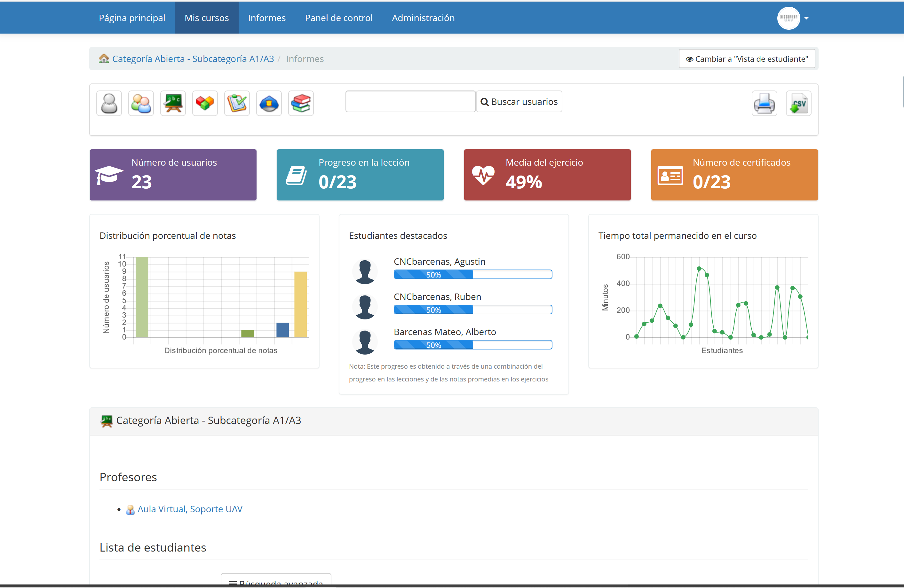This screenshot has width=904, height=588.
Task: Select the user groups report icon
Action: coord(140,103)
